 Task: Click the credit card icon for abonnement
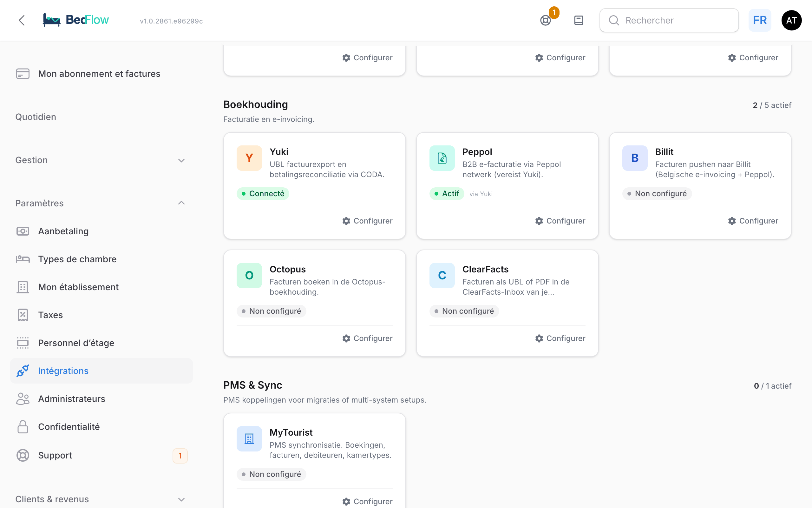click(23, 74)
